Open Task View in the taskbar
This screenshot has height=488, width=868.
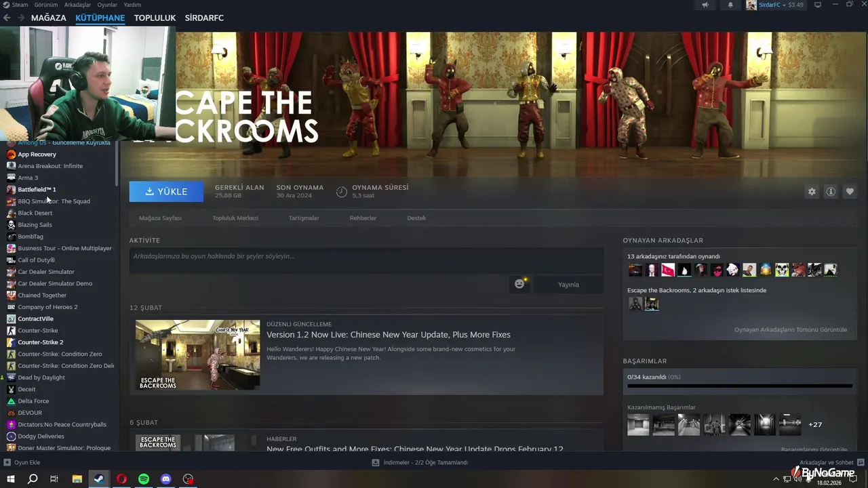[54, 479]
